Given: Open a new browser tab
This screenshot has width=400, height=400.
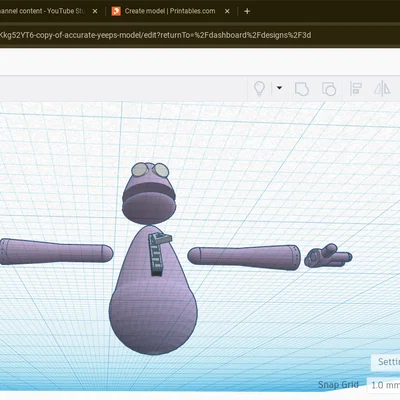Looking at the screenshot, I should 247,11.
